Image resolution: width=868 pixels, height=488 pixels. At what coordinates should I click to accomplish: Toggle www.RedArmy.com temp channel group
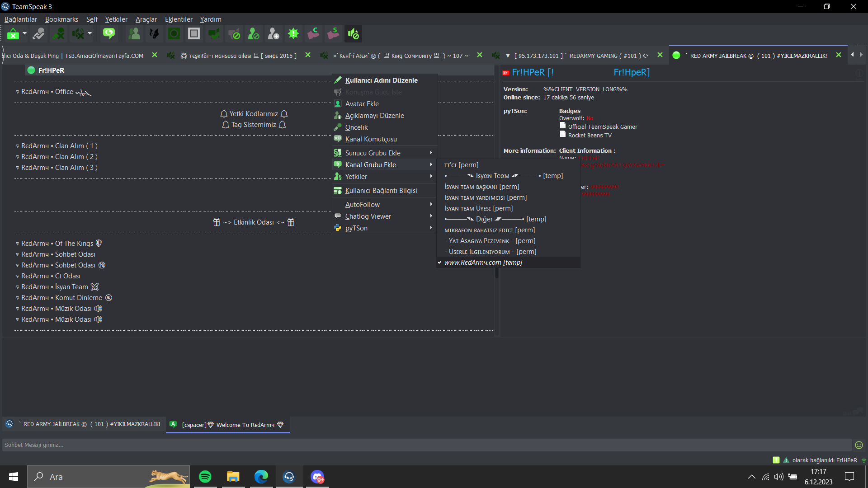pos(508,263)
